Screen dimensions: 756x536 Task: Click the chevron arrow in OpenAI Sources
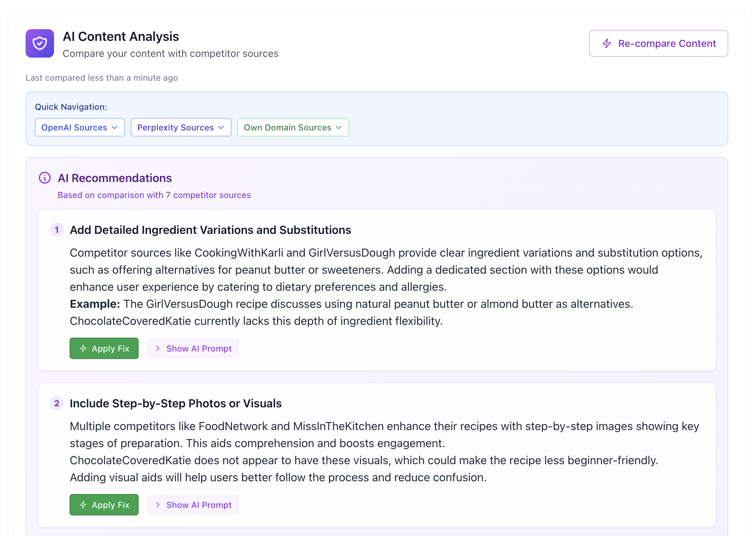(x=114, y=128)
